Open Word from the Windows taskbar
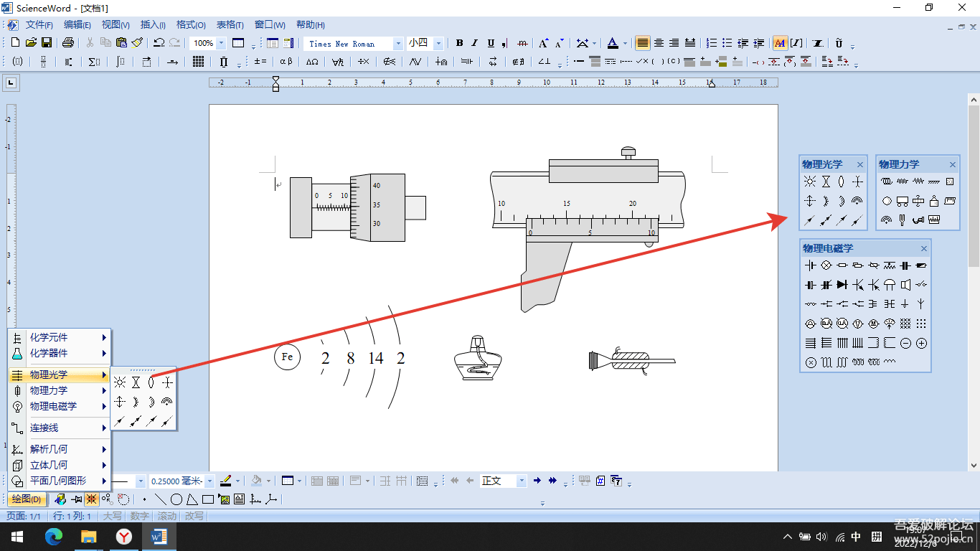The image size is (980, 551). (159, 536)
